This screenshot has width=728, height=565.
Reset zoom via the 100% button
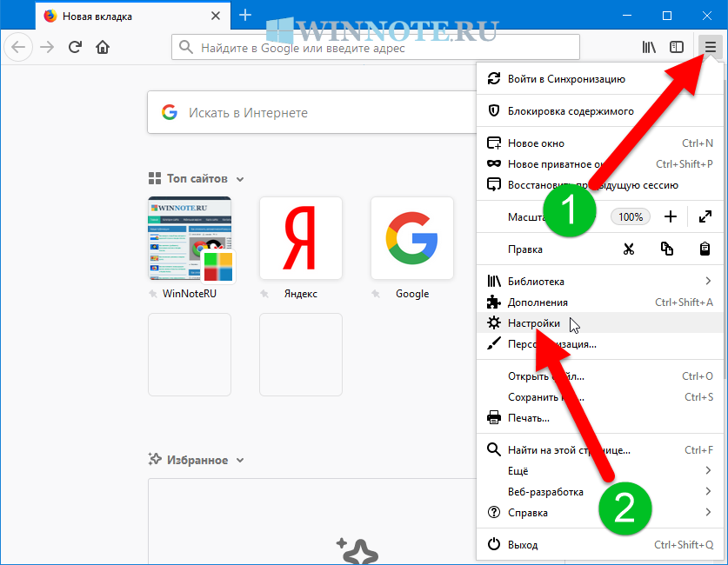click(631, 216)
